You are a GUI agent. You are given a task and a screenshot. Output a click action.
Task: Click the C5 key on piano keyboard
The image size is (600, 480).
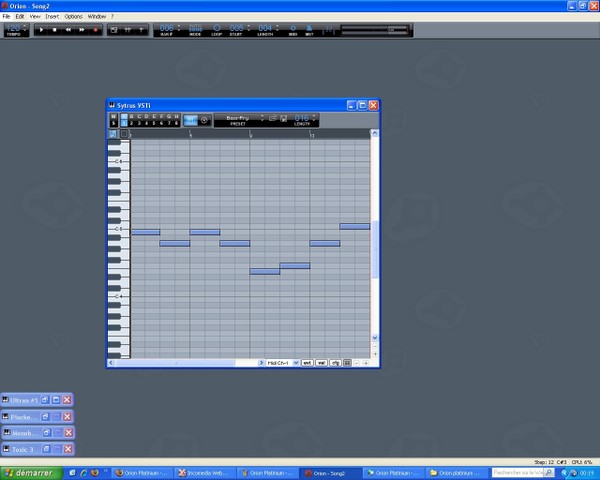tap(119, 229)
